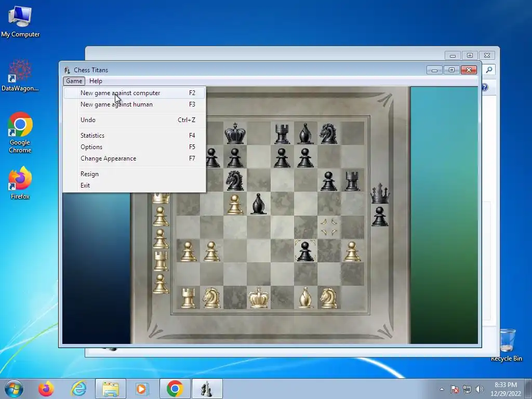
Task: Open the Options menu entry
Action: pyautogui.click(x=135, y=147)
